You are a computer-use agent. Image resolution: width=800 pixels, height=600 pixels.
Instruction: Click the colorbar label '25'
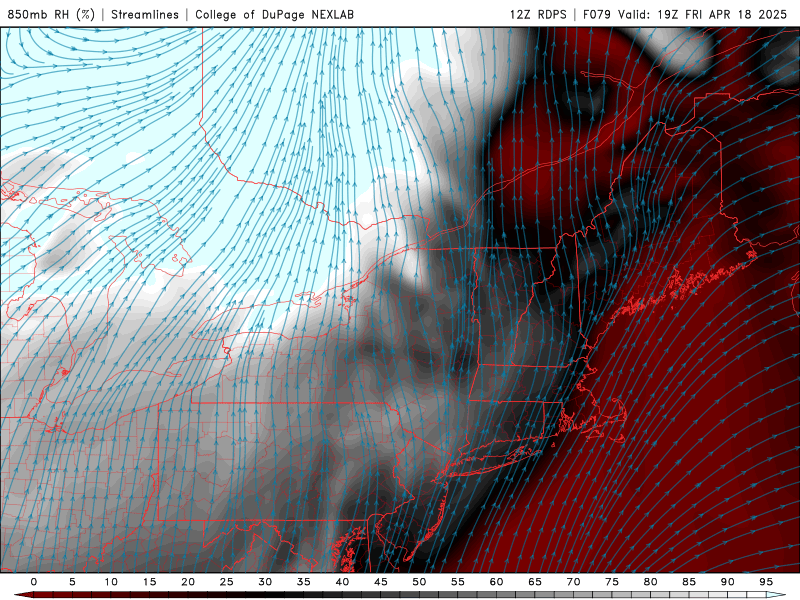point(227,582)
